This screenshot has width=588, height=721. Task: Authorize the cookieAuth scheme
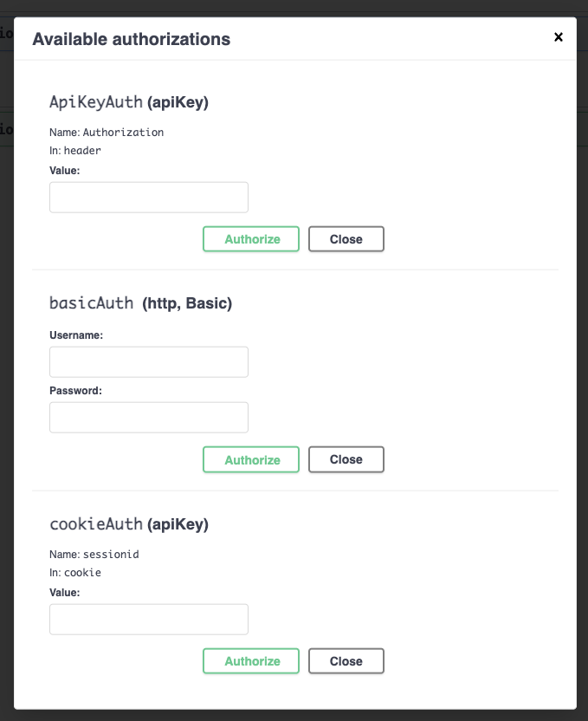(250, 660)
